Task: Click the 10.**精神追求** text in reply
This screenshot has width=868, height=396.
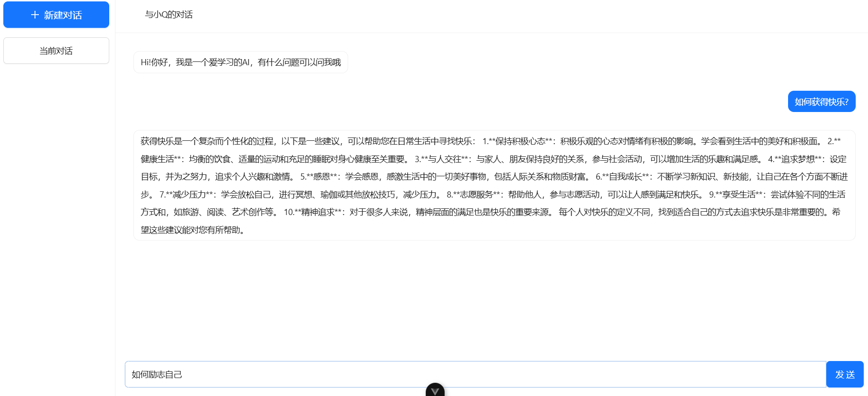Action: click(313, 212)
